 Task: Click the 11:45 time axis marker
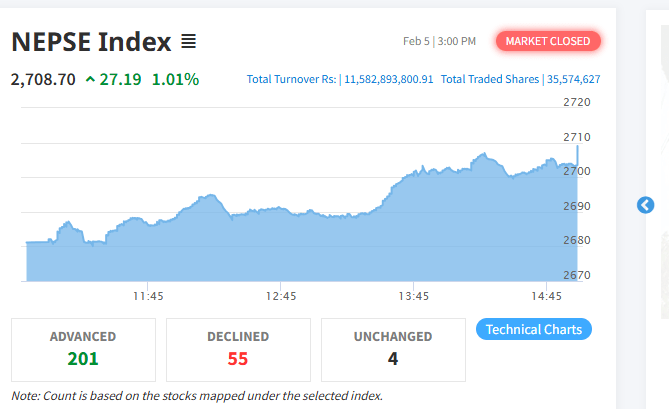click(148, 296)
